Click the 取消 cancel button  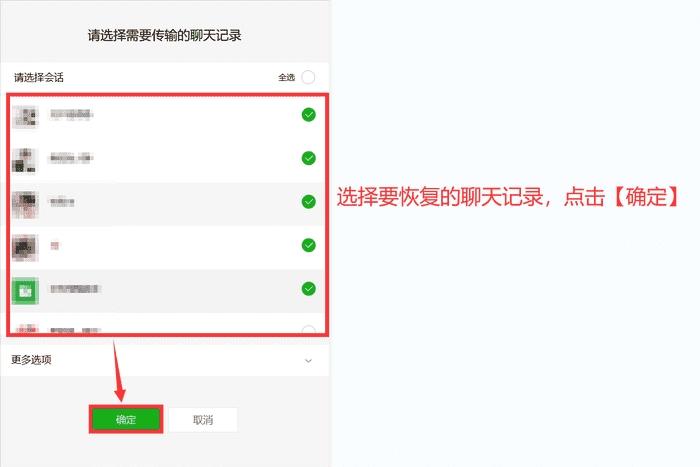click(x=203, y=420)
